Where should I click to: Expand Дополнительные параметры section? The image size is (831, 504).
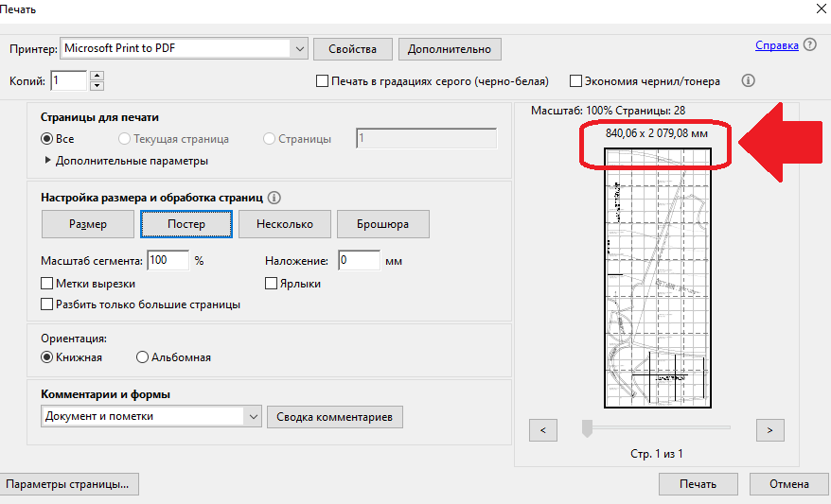tap(46, 161)
